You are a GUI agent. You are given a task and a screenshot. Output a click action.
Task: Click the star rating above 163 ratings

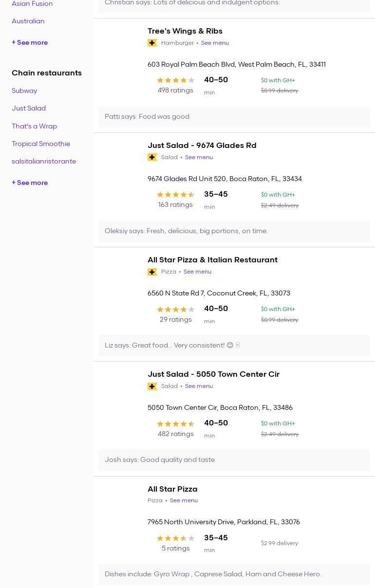coord(175,195)
